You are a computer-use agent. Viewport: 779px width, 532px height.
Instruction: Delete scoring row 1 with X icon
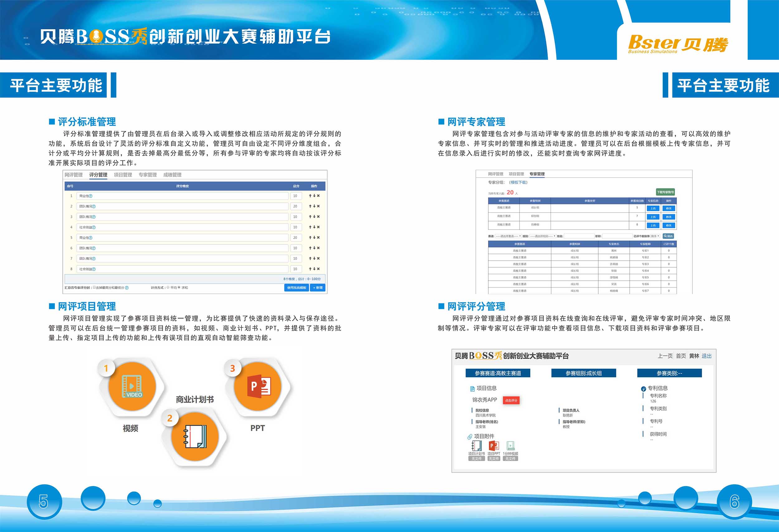pyautogui.click(x=318, y=196)
